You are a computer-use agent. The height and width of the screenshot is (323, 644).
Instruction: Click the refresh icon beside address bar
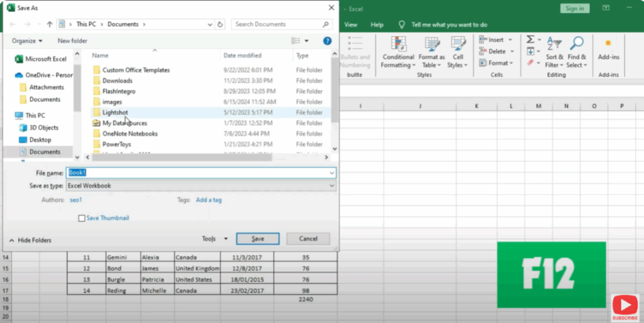click(x=220, y=25)
